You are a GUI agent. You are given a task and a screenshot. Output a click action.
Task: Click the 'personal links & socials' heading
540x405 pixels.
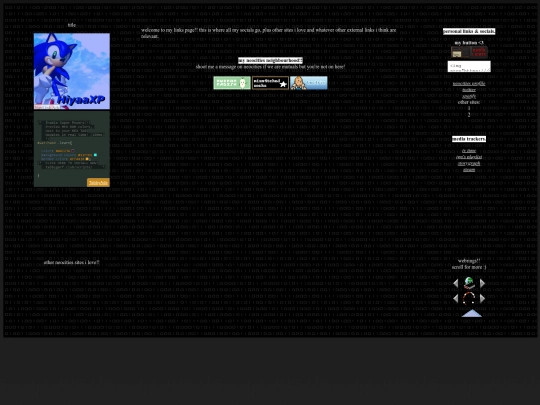(x=469, y=31)
